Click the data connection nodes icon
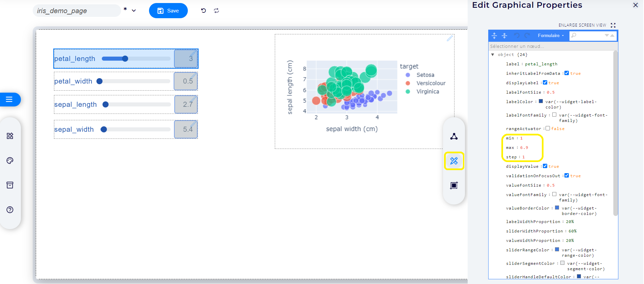Image resolution: width=644 pixels, height=284 pixels. [x=454, y=136]
